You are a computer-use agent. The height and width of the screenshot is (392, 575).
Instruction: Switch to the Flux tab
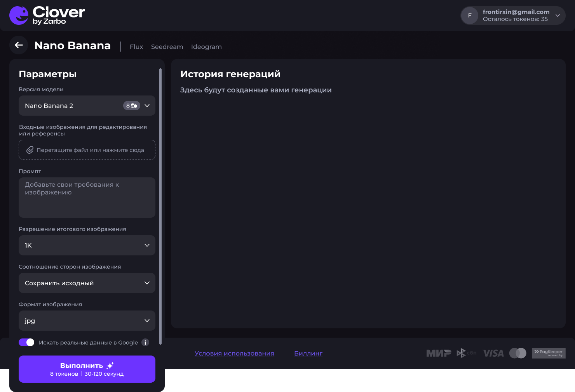136,47
